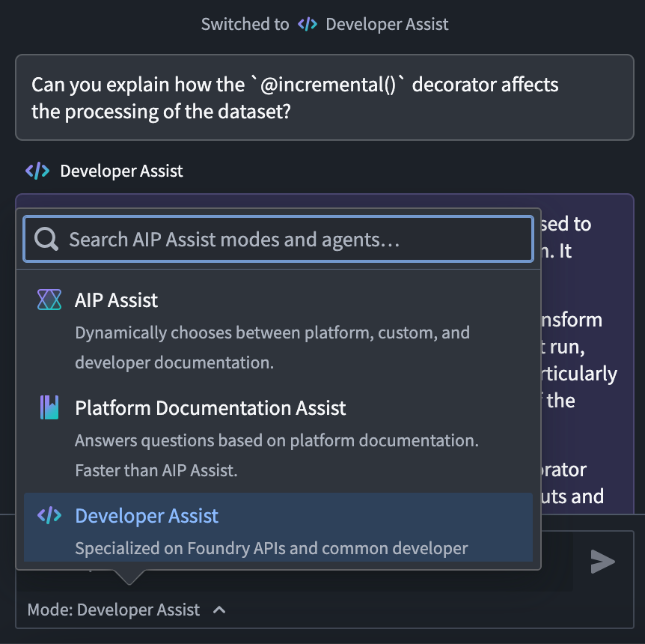Viewport: 645px width, 644px height.
Task: Click 'Answers questions based on platform documentation' text
Action: coord(277,455)
